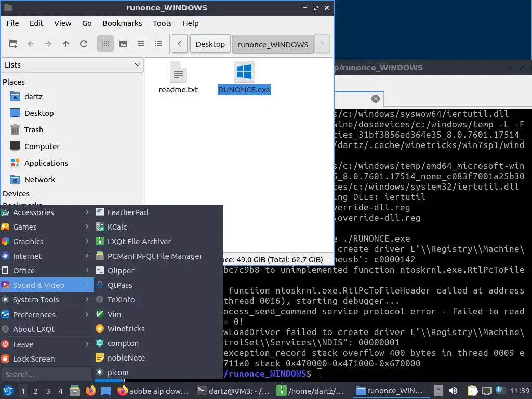The width and height of the screenshot is (532, 399).
Task: Click the application menu search field
Action: [x=47, y=375]
